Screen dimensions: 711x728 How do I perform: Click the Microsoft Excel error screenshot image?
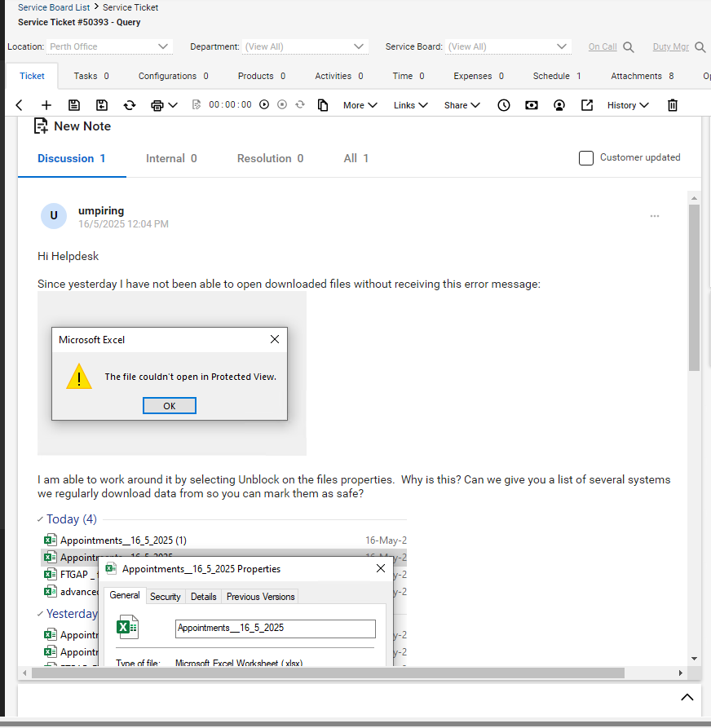pos(172,373)
